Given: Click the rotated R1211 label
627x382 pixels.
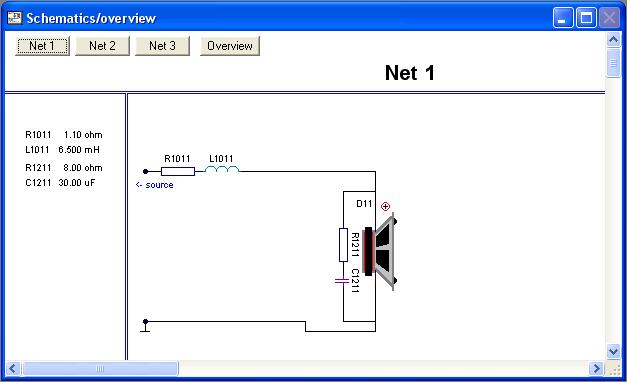Looking at the screenshot, I should click(x=355, y=245).
